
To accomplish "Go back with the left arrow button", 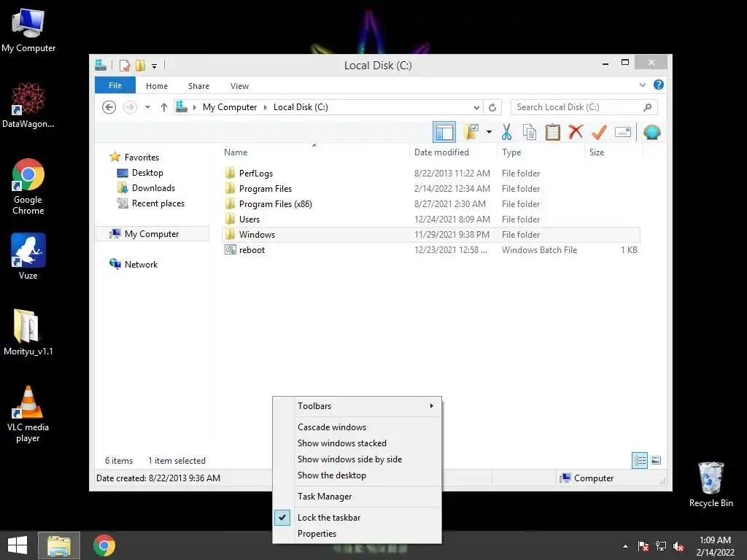I will [109, 107].
